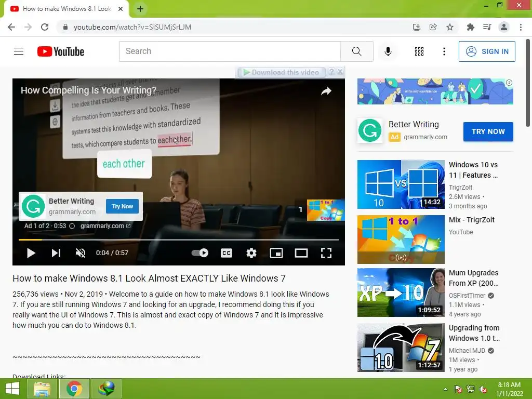532x399 pixels.
Task: Click the Windows 10 vs 11 title
Action: pyautogui.click(x=474, y=170)
